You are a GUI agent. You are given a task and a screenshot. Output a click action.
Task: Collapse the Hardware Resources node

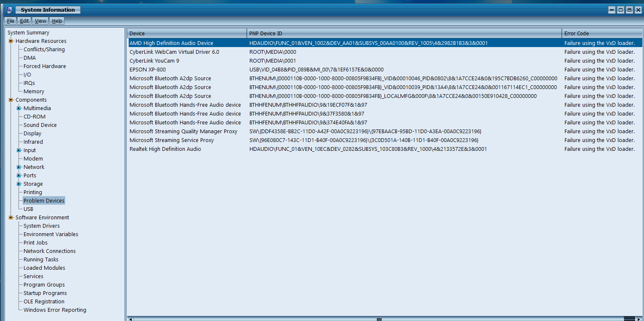11,41
